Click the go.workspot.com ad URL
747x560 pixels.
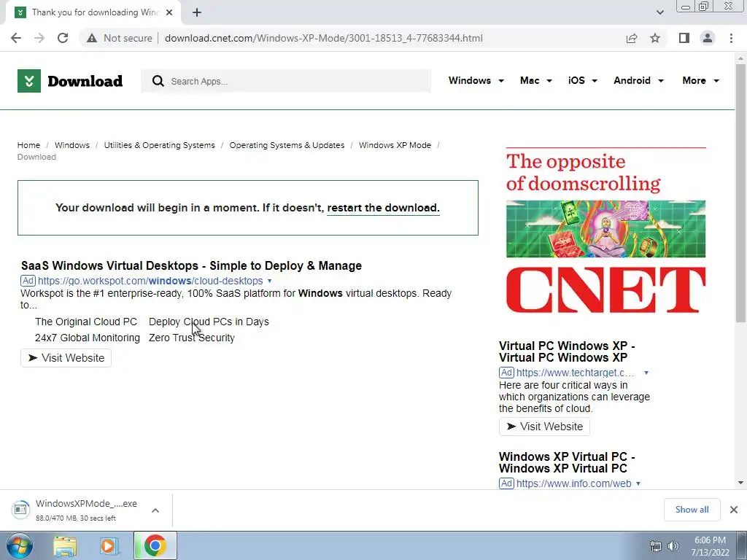(x=150, y=281)
